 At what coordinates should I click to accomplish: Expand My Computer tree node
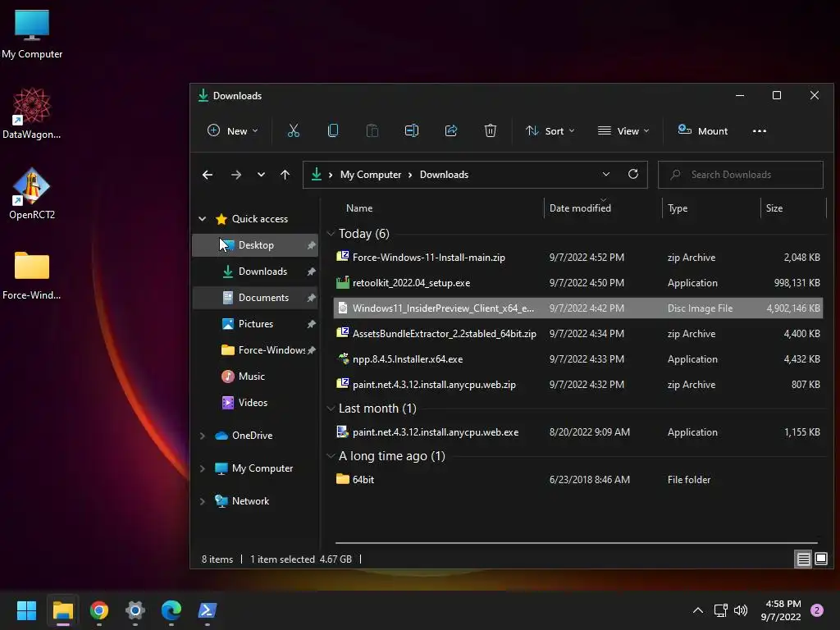pos(202,468)
